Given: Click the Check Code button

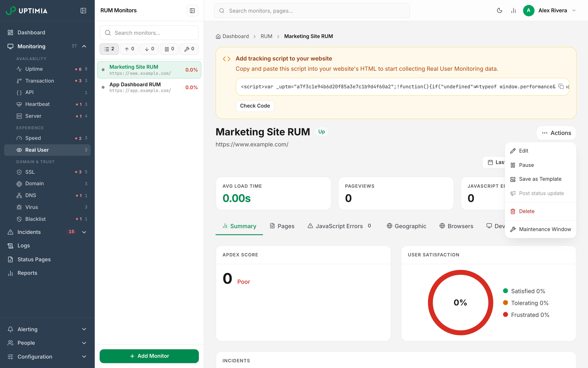Looking at the screenshot, I should pyautogui.click(x=255, y=106).
